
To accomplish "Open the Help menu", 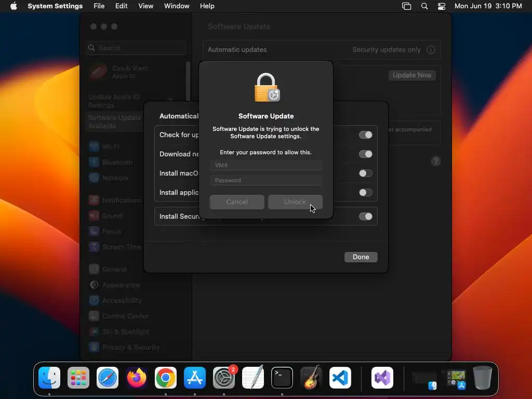I will pos(207,6).
